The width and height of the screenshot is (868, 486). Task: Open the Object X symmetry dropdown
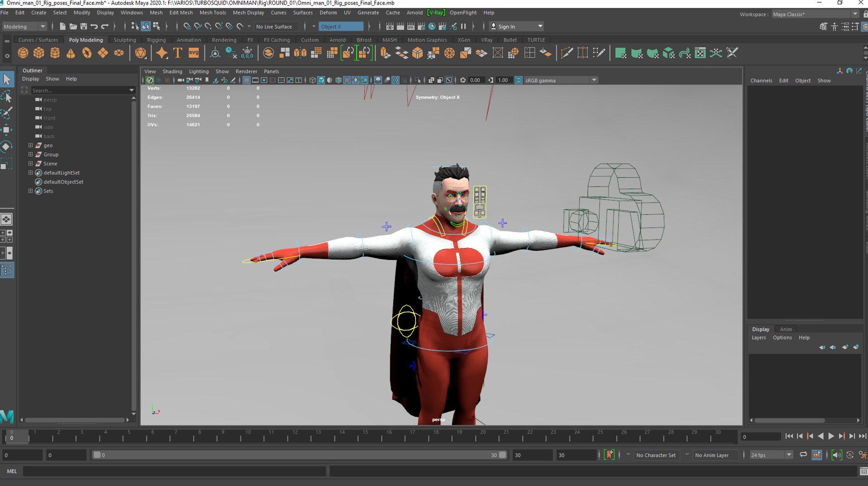341,26
